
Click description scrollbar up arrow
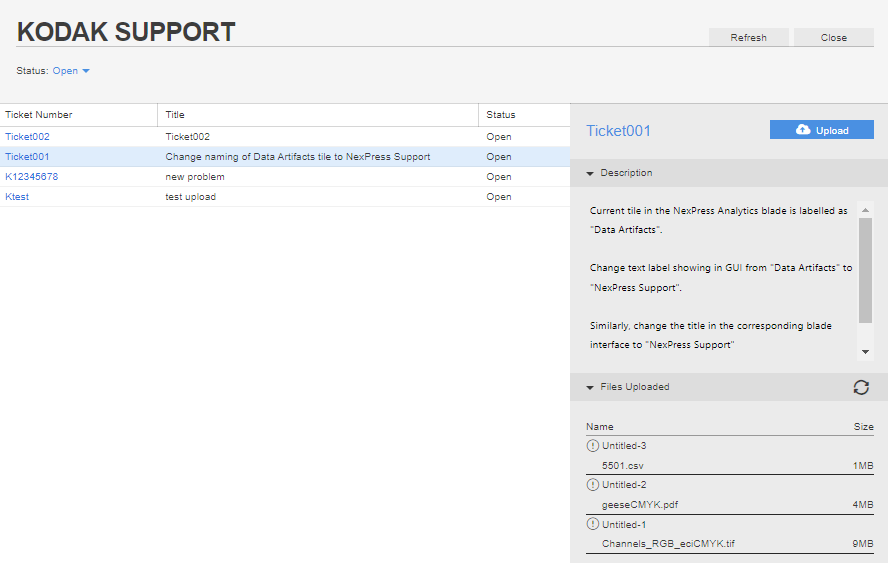pyautogui.click(x=865, y=210)
